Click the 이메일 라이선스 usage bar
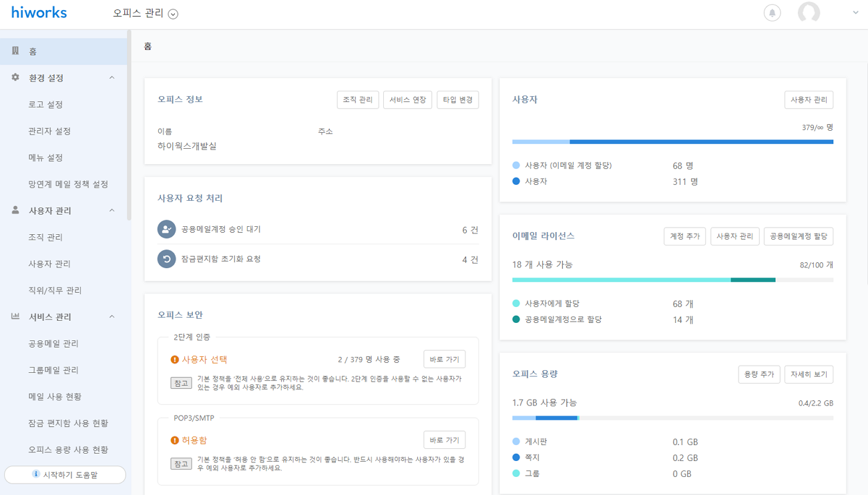Image resolution: width=868 pixels, height=495 pixels. (672, 280)
